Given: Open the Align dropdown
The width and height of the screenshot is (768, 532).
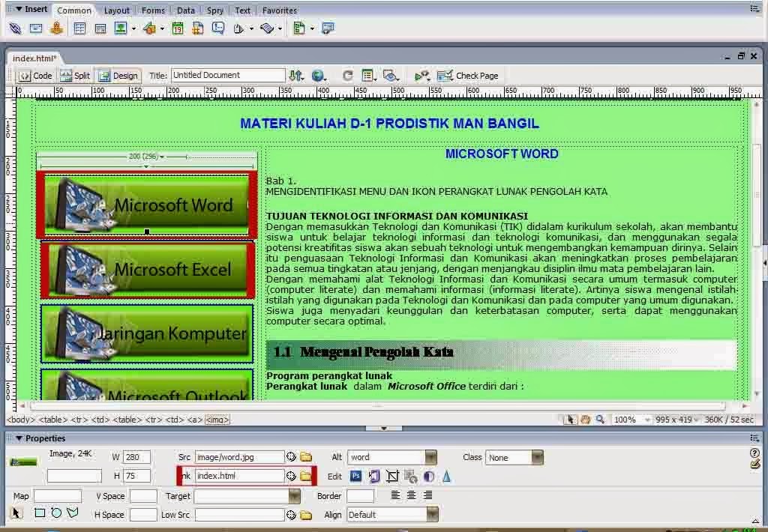Looking at the screenshot, I should tap(433, 514).
